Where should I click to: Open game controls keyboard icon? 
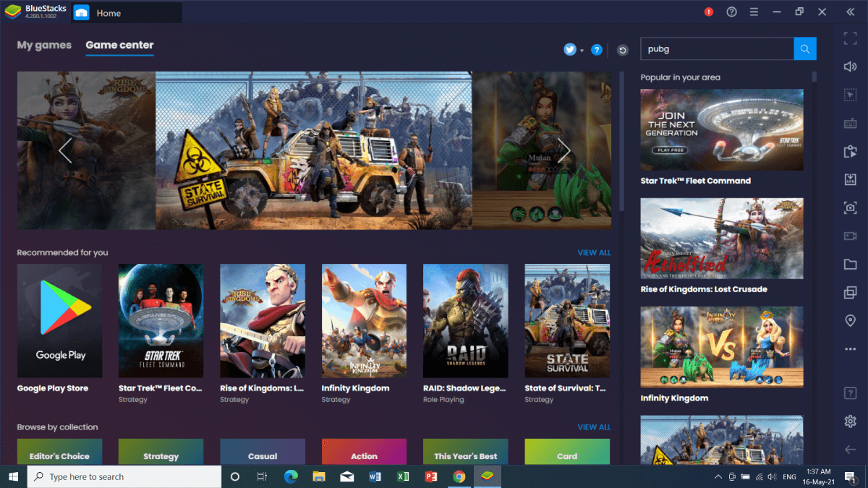coord(851,124)
